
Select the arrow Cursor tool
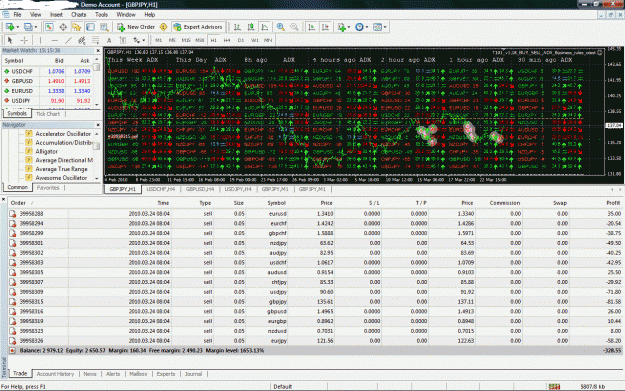coord(10,40)
